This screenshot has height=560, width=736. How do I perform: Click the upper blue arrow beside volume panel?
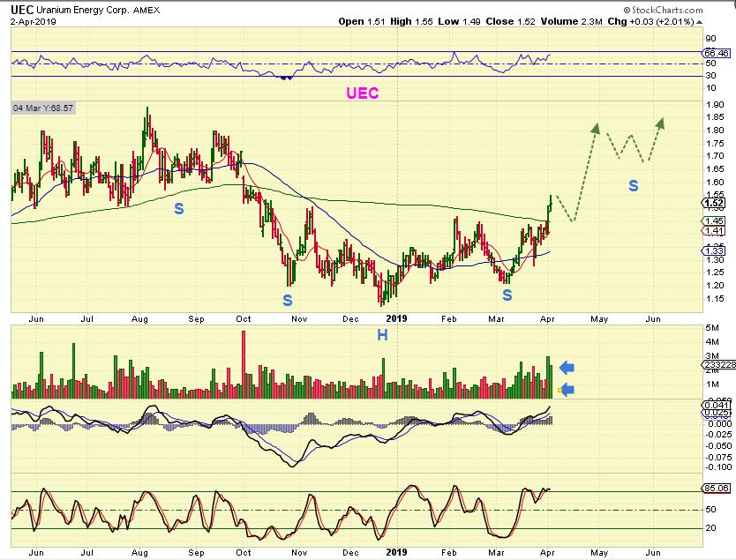[x=567, y=368]
